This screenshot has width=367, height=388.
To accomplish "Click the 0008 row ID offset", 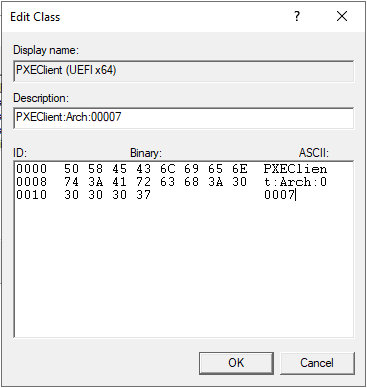I will coord(32,182).
